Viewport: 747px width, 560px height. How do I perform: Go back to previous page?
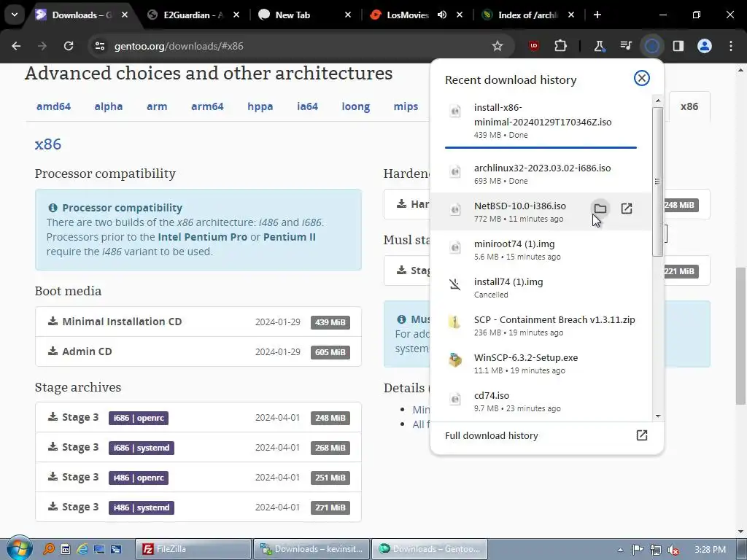pos(16,46)
